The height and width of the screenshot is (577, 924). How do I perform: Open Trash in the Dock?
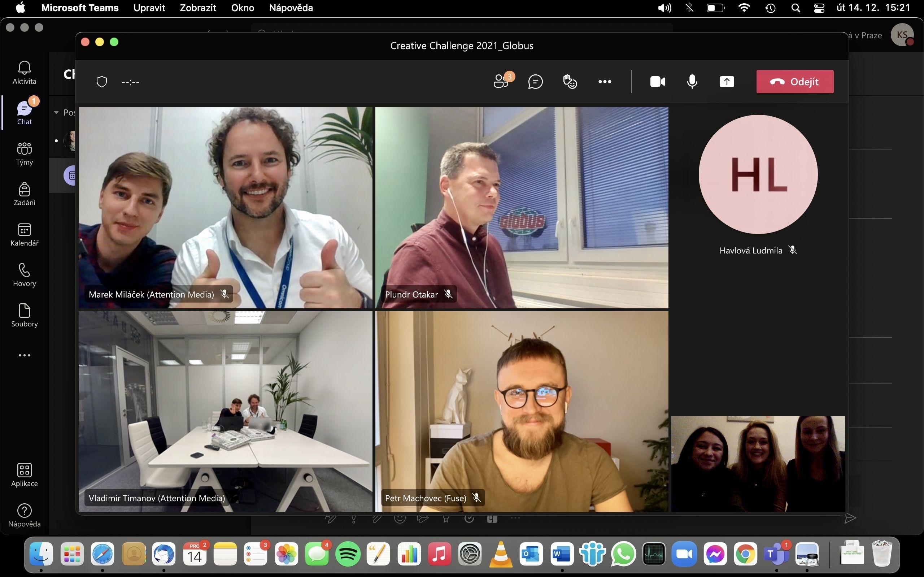882,553
